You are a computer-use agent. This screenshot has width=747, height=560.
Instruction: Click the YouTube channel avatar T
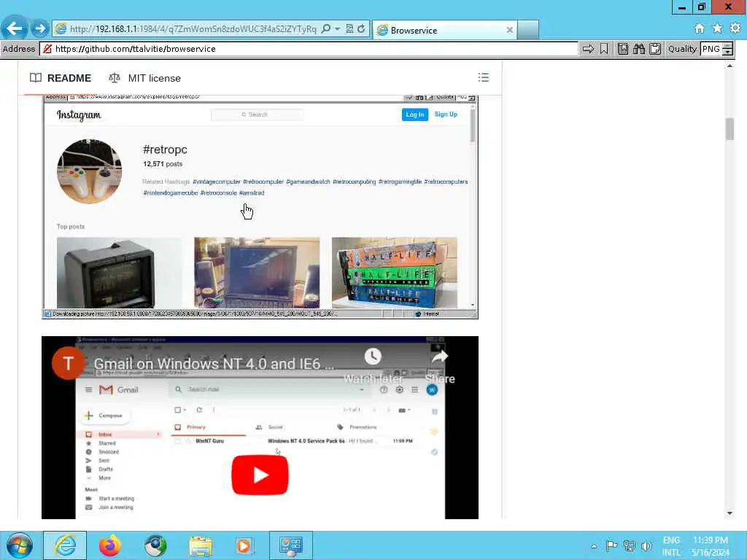[x=68, y=363]
